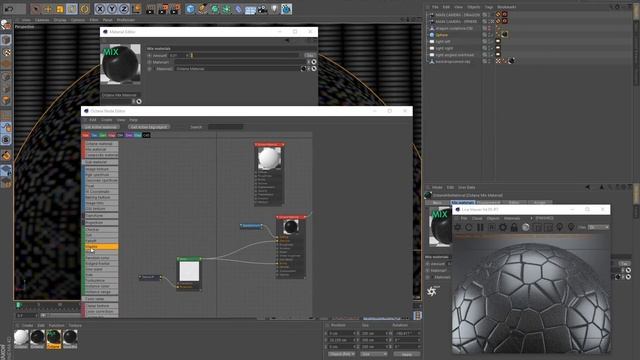Image resolution: width=640 pixels, height=360 pixels.
Task: Render the active view clapperboard icon
Action: click(151, 9)
